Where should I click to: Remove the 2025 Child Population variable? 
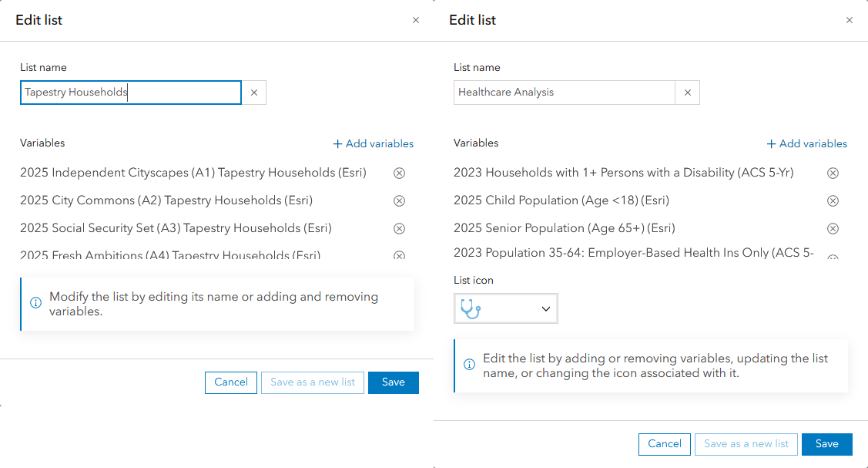pyautogui.click(x=833, y=200)
